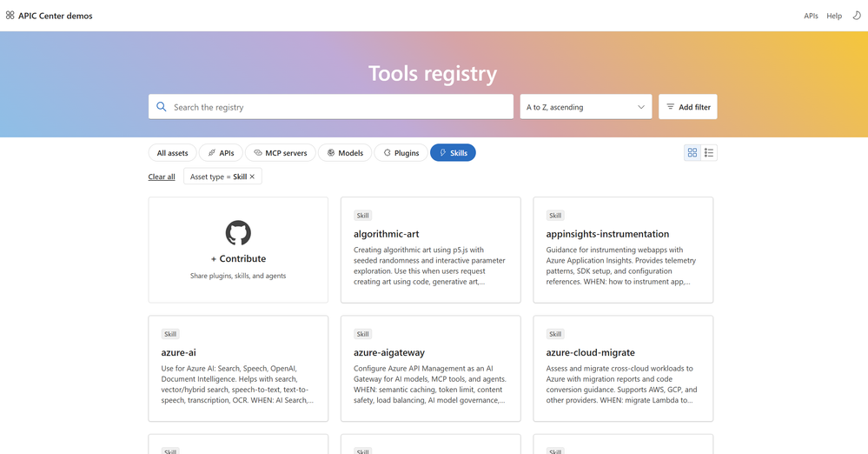This screenshot has height=454, width=868.
Task: Open the azure-cloud-migrate skill card
Action: pos(623,369)
